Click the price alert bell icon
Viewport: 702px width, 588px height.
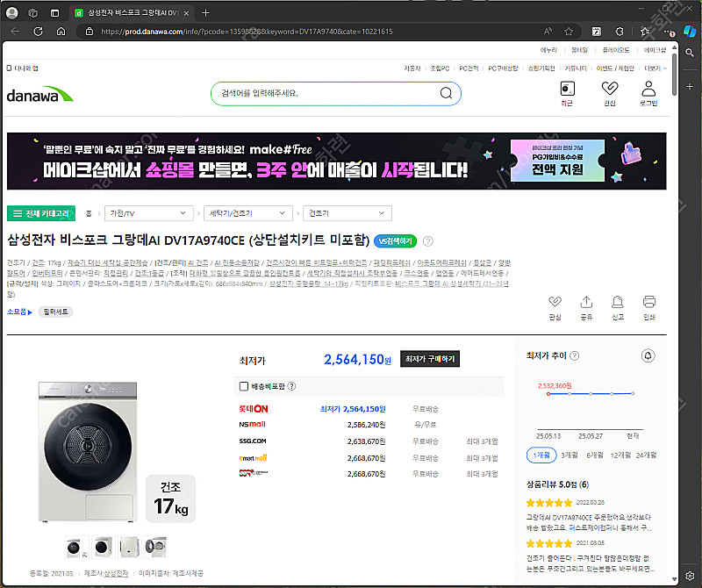tap(648, 355)
